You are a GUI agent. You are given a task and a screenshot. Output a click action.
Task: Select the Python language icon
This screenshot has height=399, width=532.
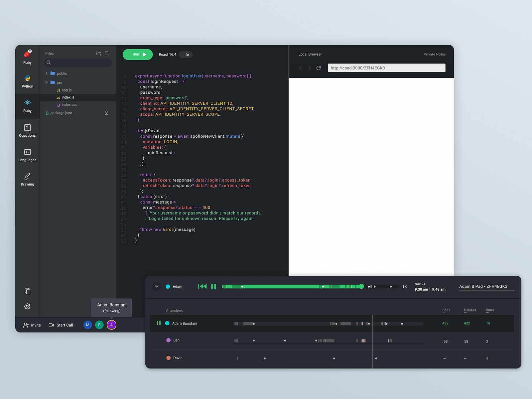27,81
